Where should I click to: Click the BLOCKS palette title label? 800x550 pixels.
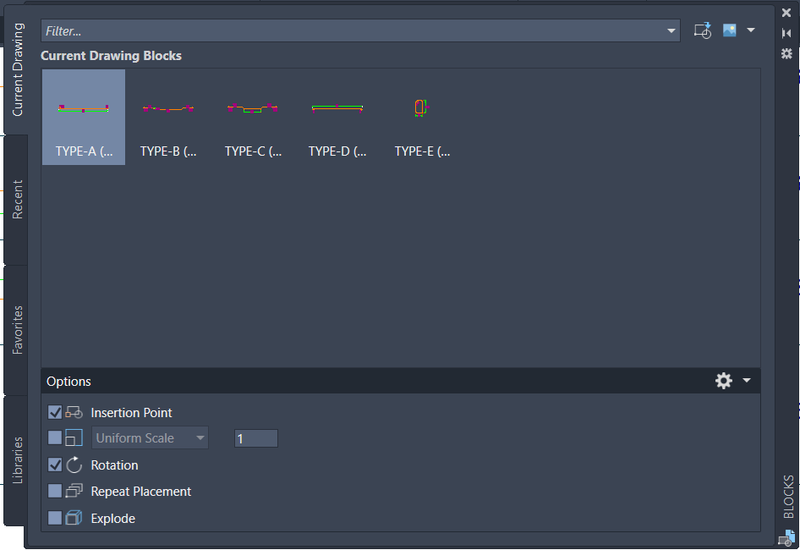(x=789, y=496)
